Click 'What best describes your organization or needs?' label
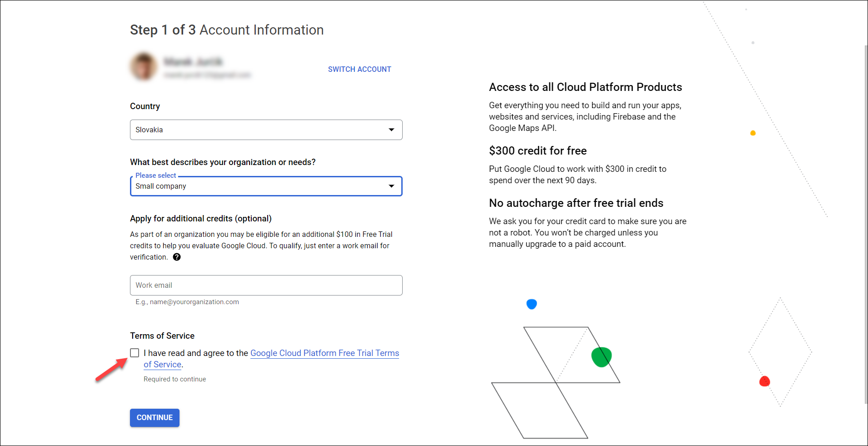 223,162
